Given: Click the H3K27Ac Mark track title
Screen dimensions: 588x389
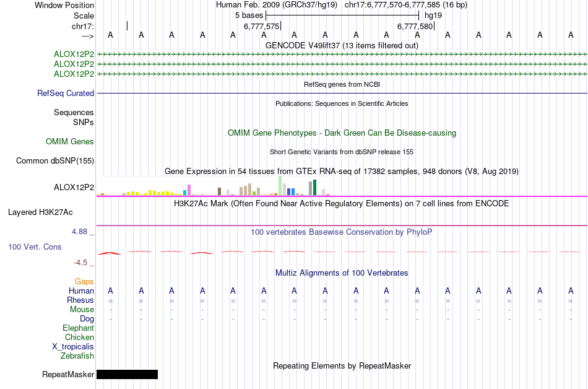Looking at the screenshot, I should (342, 204).
